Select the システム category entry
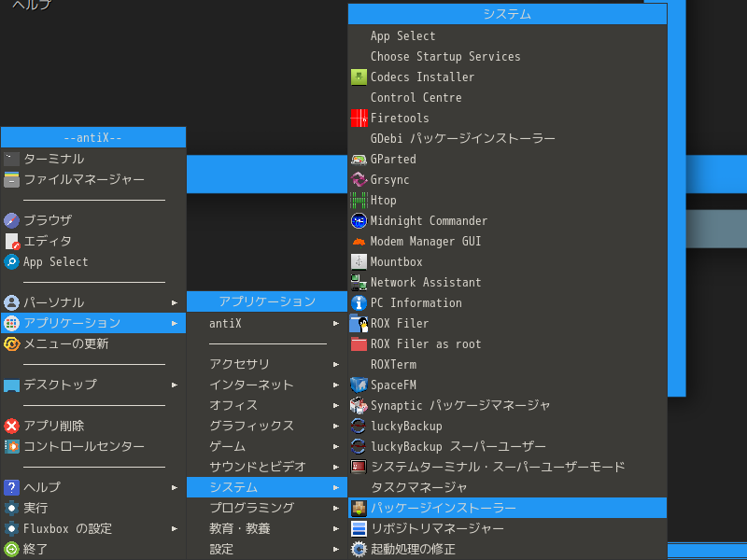This screenshot has height=560, width=747. coord(267,487)
